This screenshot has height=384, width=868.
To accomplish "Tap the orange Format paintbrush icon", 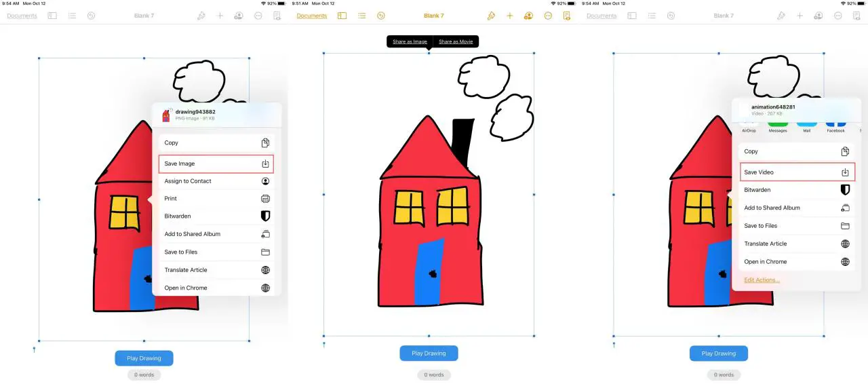I will 491,16.
